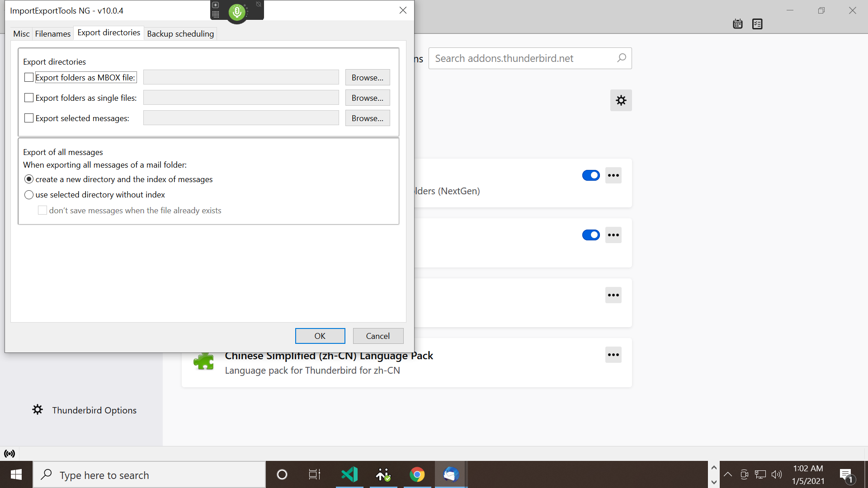Viewport: 868px width, 488px height.
Task: Enable Export folders as MBOX file checkbox
Action: pos(29,77)
